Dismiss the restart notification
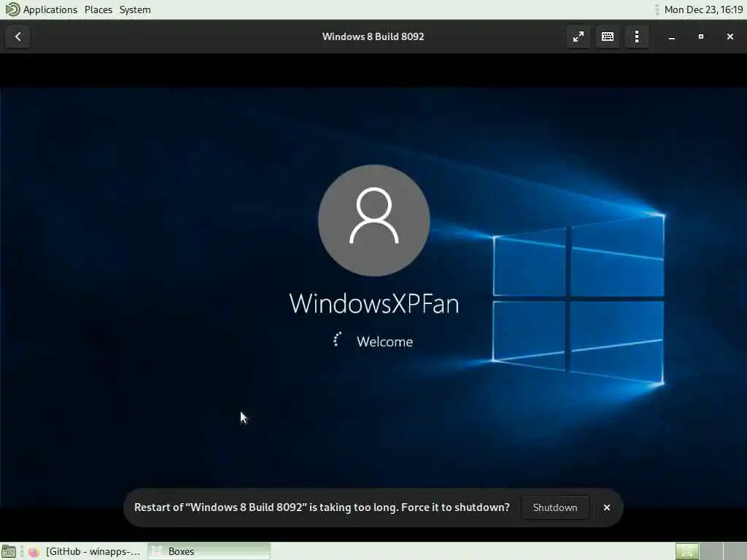Screen dimensions: 747x560 607,507
